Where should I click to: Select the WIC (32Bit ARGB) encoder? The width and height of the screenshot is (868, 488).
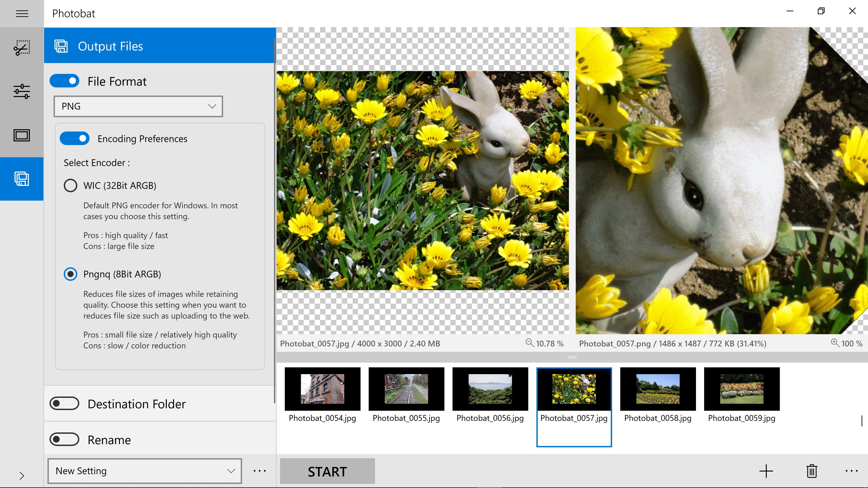[71, 185]
